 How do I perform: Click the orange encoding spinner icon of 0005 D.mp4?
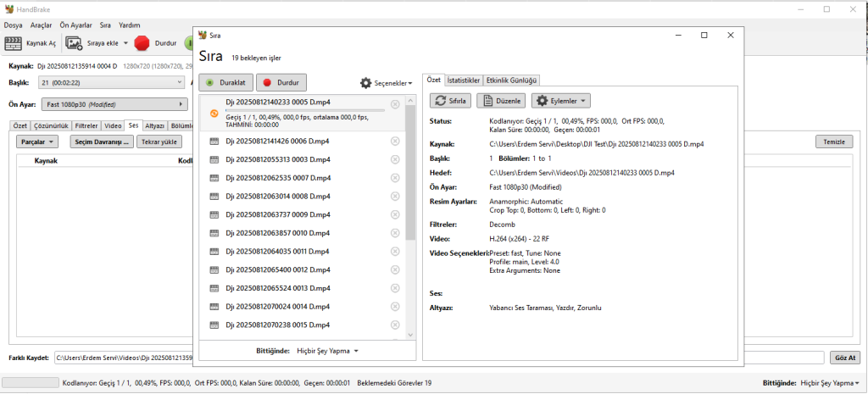[x=214, y=114]
